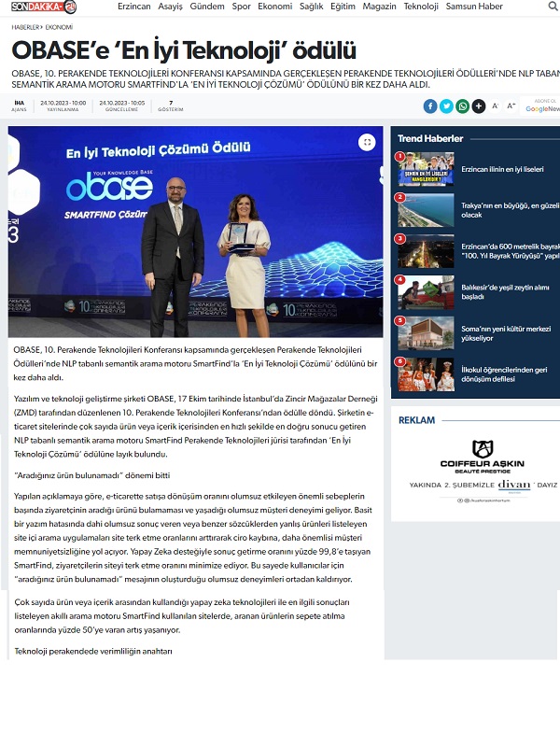This screenshot has width=560, height=747.
Task: Open Eğitim menu item
Action: coord(343,7)
